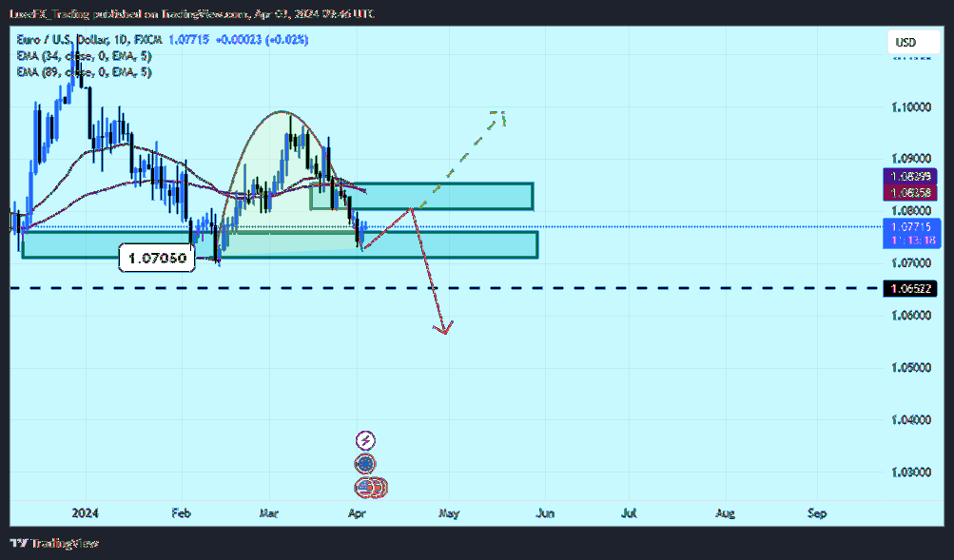Click the 1.08000 price axis label
The height and width of the screenshot is (560, 954).
pyautogui.click(x=911, y=210)
